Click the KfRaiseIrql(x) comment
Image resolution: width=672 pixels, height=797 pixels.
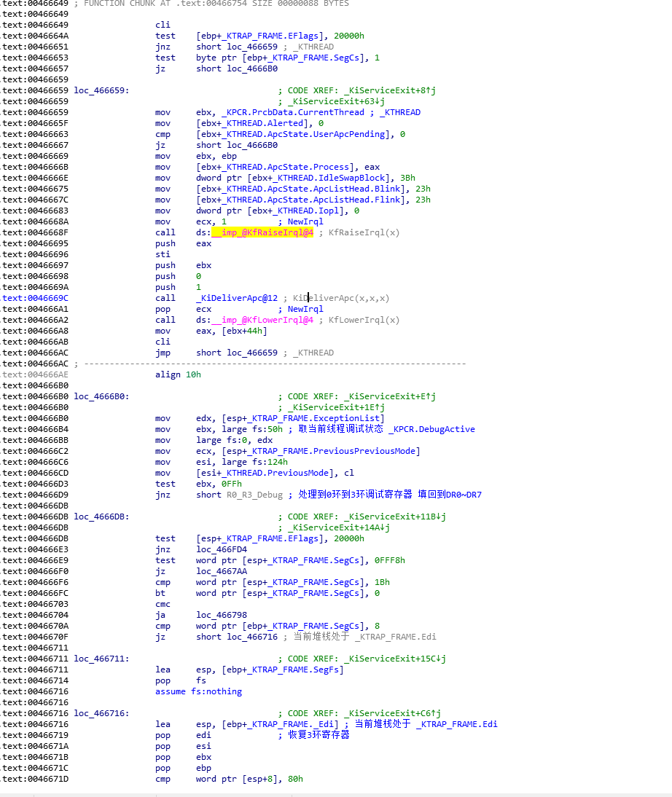point(364,232)
